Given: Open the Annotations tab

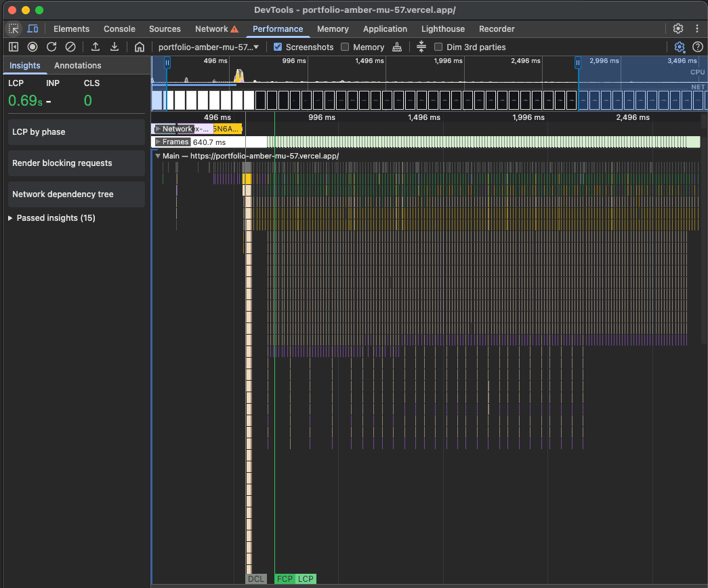Looking at the screenshot, I should click(77, 65).
